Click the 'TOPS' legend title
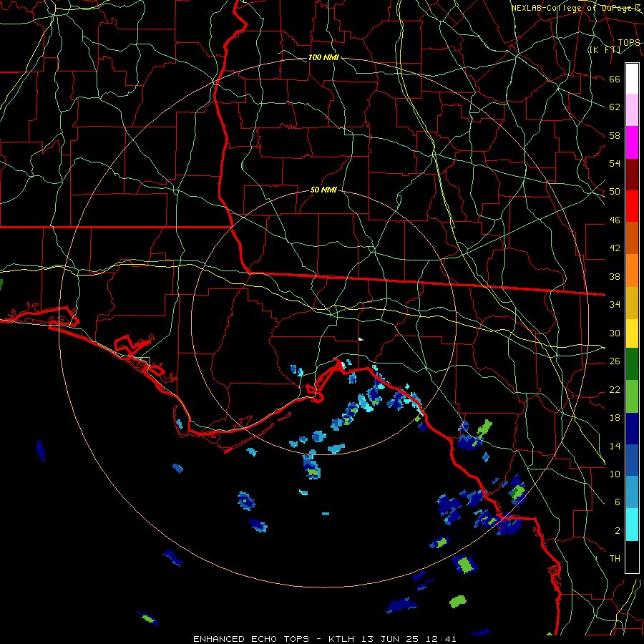 (x=629, y=43)
